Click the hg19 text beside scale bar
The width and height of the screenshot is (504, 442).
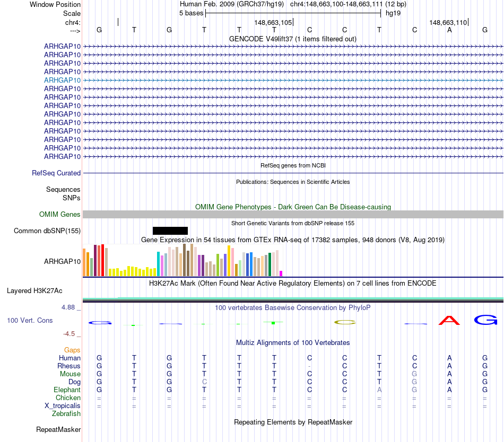click(393, 13)
